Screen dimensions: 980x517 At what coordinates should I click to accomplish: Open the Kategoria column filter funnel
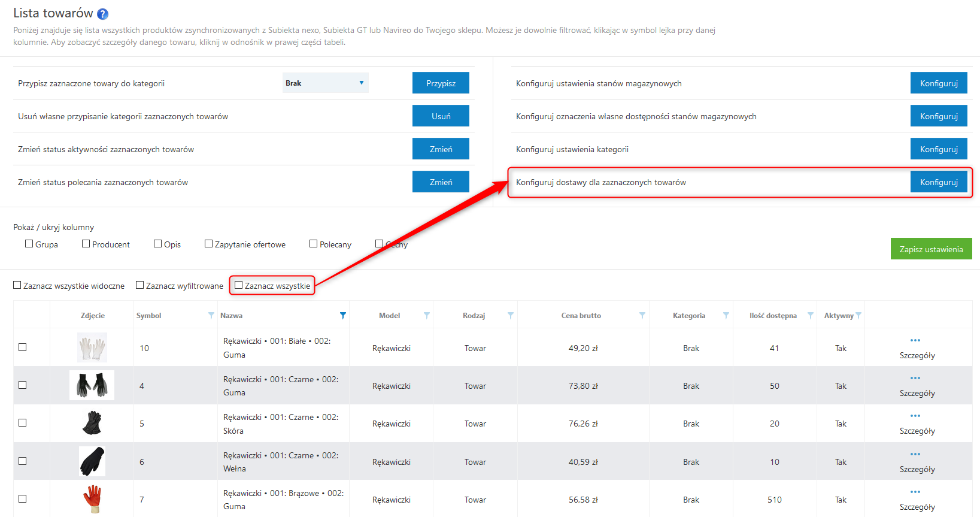pyautogui.click(x=726, y=316)
